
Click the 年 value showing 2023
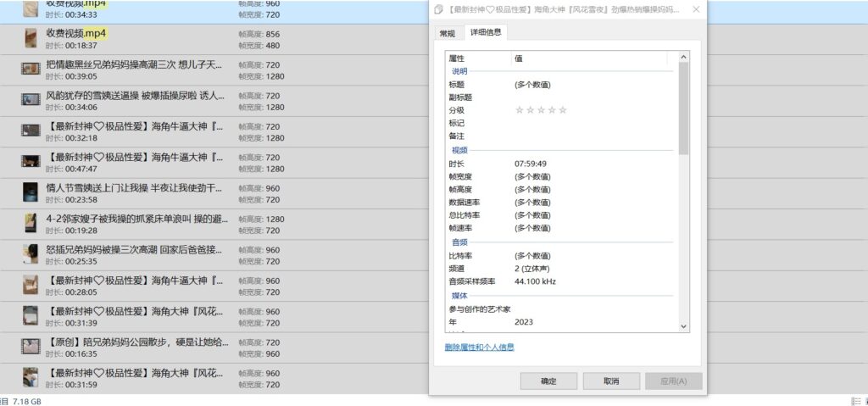click(524, 322)
